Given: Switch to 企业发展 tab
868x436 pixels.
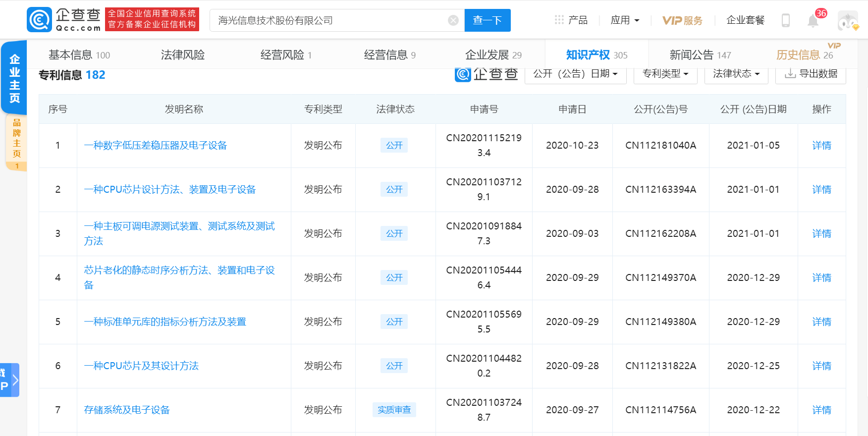Looking at the screenshot, I should pos(493,55).
